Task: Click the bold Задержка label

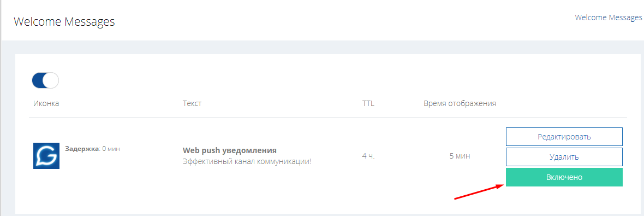Action: (82, 148)
